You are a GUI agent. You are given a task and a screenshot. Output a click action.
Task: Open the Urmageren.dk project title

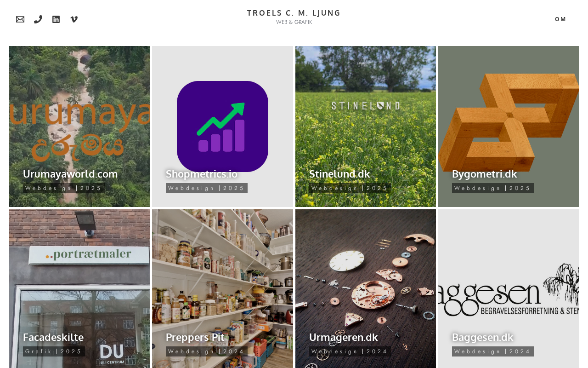344,337
